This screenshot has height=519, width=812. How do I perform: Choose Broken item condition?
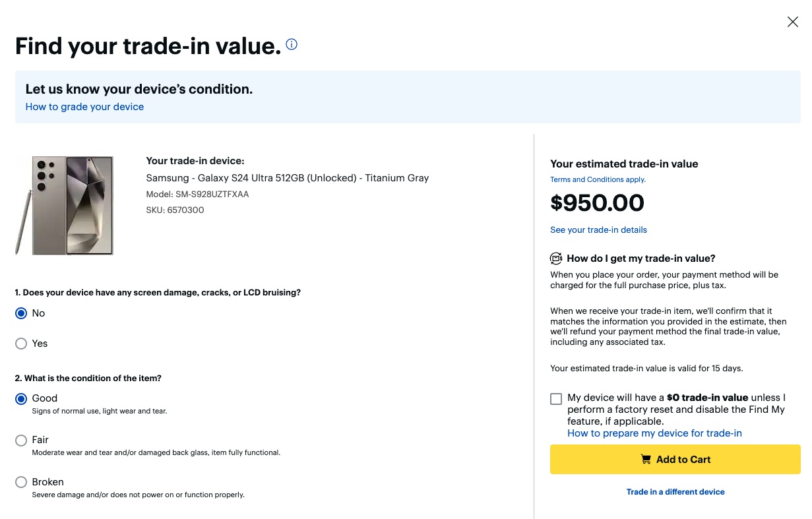point(21,482)
